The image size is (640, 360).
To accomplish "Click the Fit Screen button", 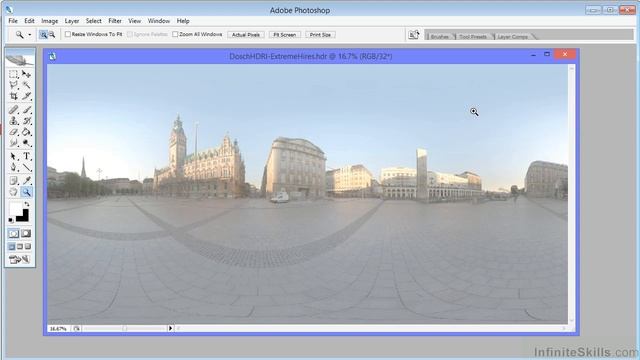I will click(x=284, y=35).
